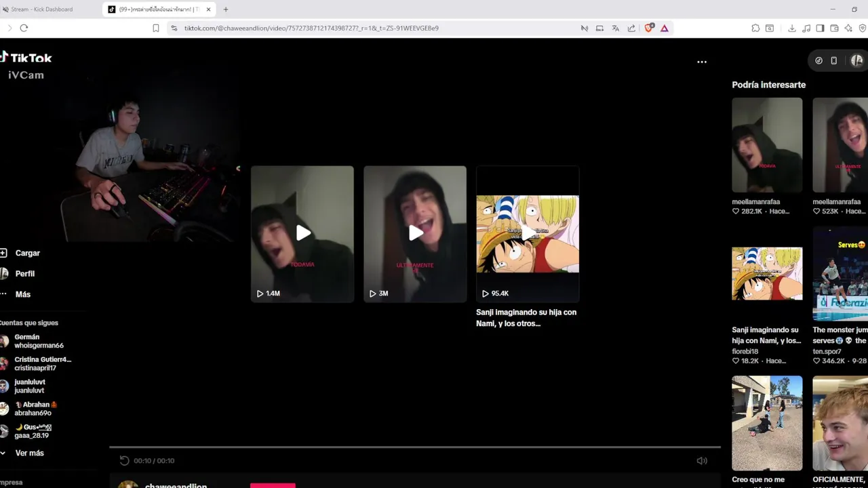Go forward with the browser arrow
Viewport: 868px width, 488px height.
coord(9,28)
